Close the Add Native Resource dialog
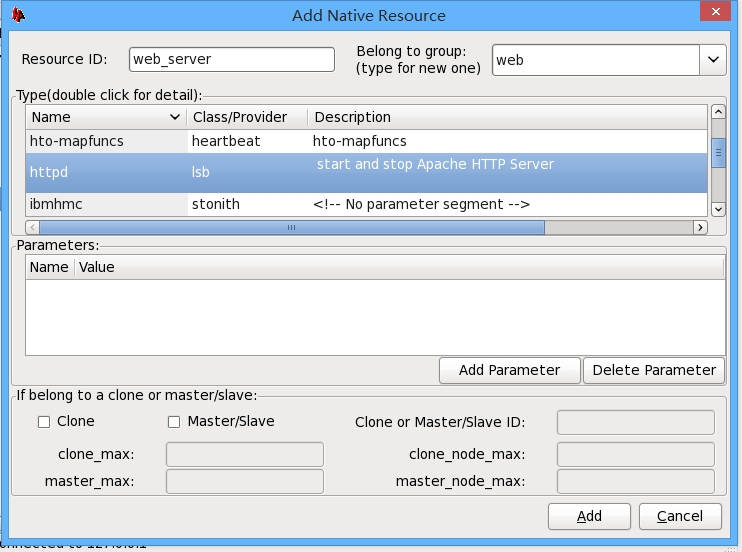This screenshot has width=742, height=552. (715, 11)
